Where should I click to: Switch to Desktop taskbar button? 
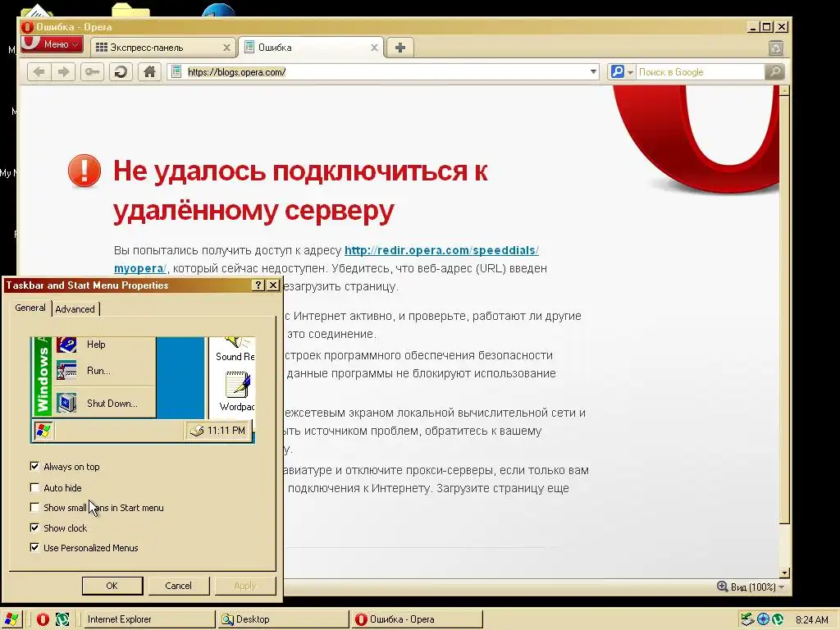[x=283, y=619]
